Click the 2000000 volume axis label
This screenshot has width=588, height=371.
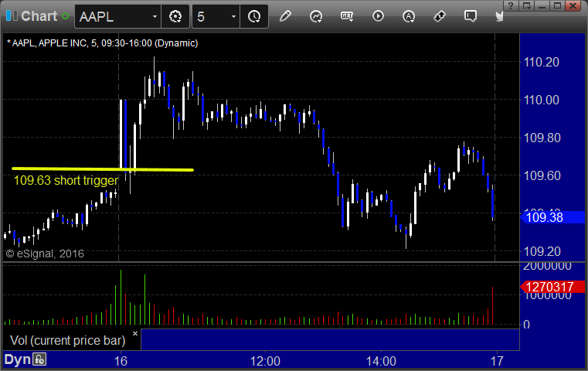[547, 266]
